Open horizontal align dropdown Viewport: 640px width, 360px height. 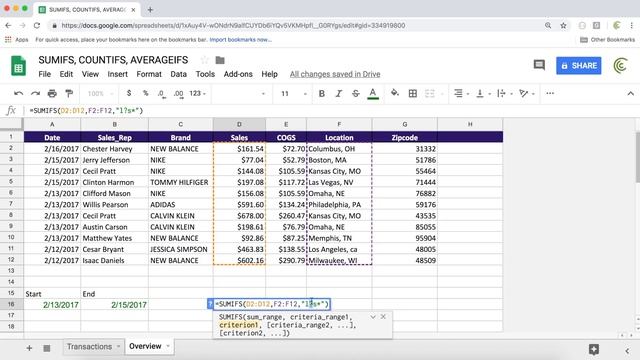pyautogui.click(x=462, y=93)
